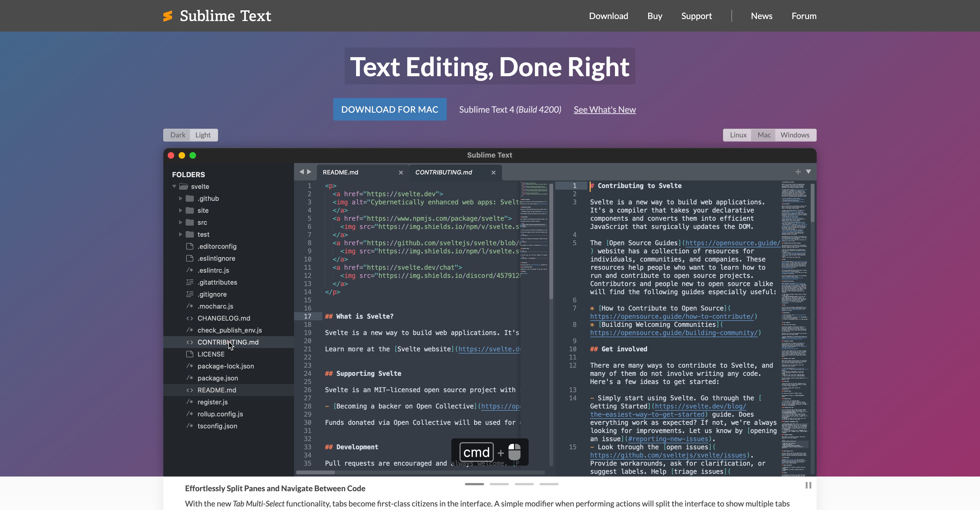Viewport: 980px width, 510px height.
Task: Switch screenshot platform to Windows
Action: [x=795, y=135]
